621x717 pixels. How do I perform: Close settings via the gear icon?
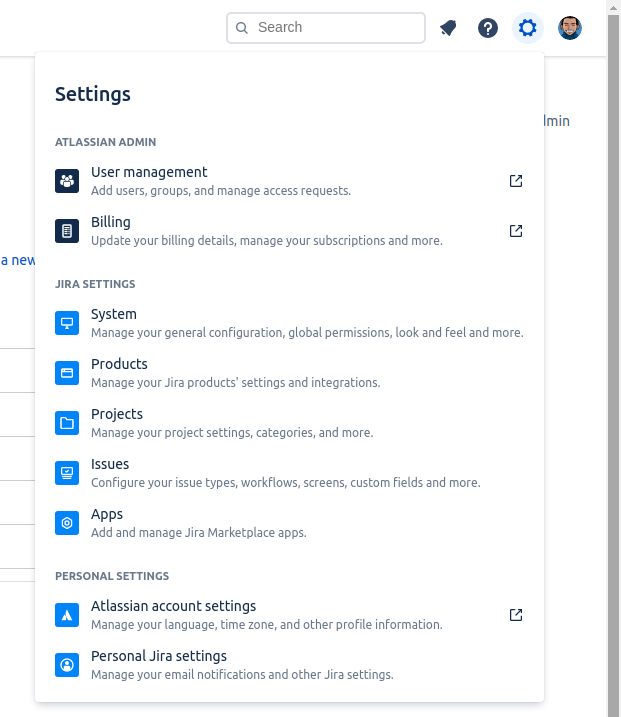click(527, 28)
